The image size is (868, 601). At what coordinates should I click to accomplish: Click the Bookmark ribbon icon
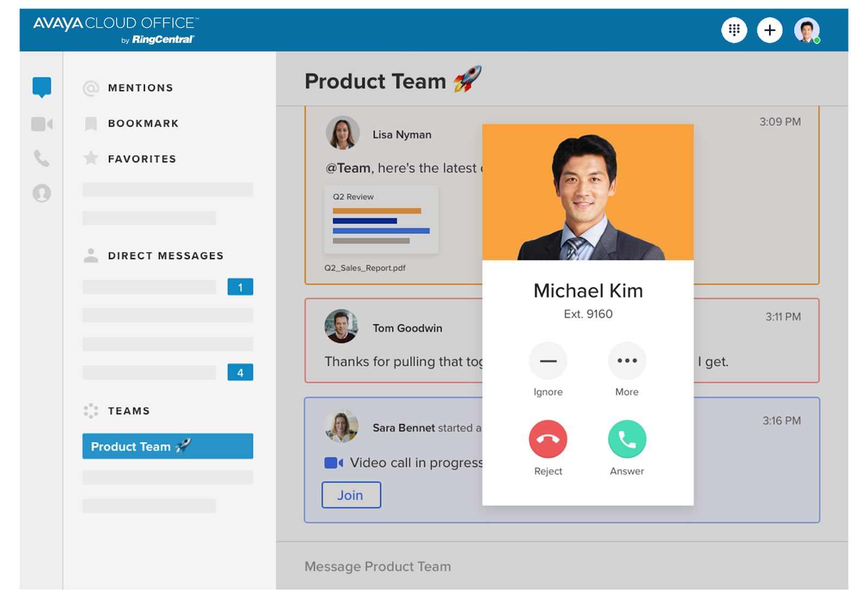91,124
